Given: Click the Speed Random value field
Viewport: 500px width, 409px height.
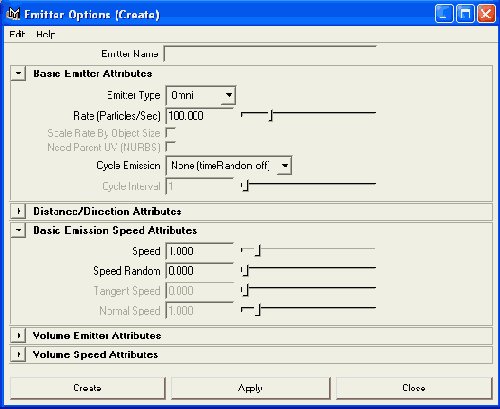Looking at the screenshot, I should coord(199,271).
